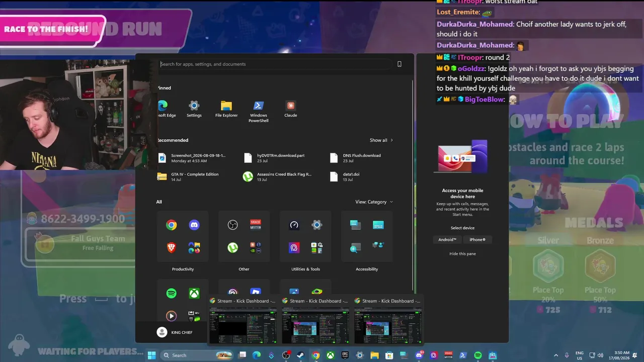Open the Screenshot_2026-08-09 recommended file
The height and width of the screenshot is (362, 644).
194,158
